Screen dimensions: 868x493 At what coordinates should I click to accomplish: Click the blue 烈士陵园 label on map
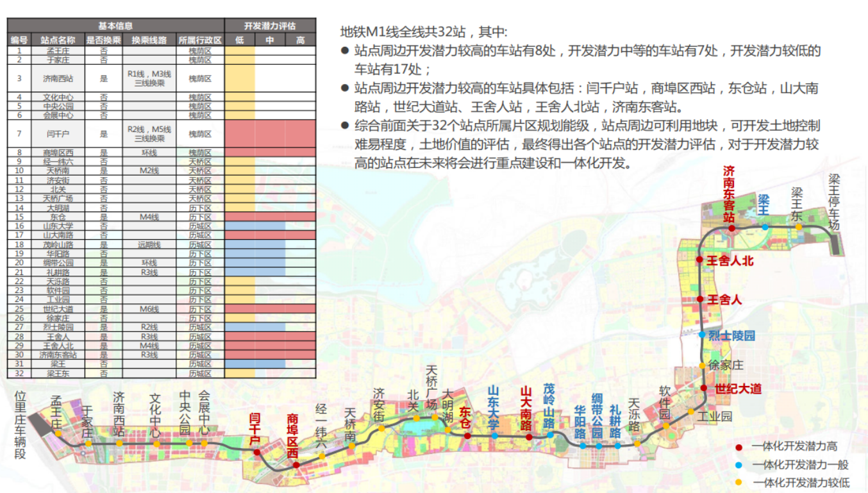[x=732, y=335]
